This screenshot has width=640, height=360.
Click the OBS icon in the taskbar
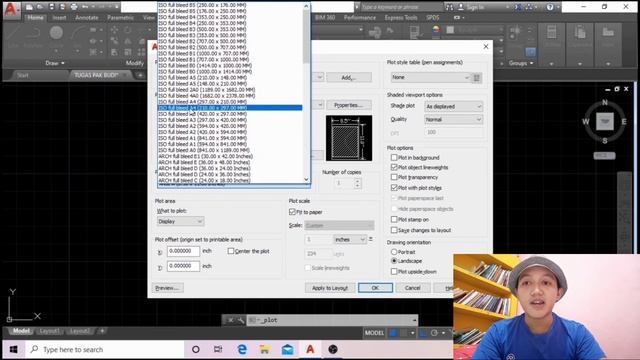pyautogui.click(x=333, y=349)
